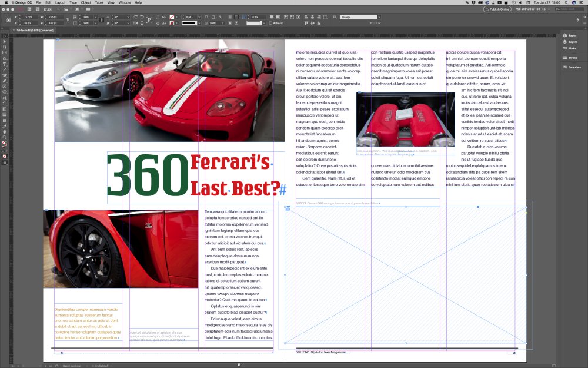Open the Type menu

click(x=73, y=2)
